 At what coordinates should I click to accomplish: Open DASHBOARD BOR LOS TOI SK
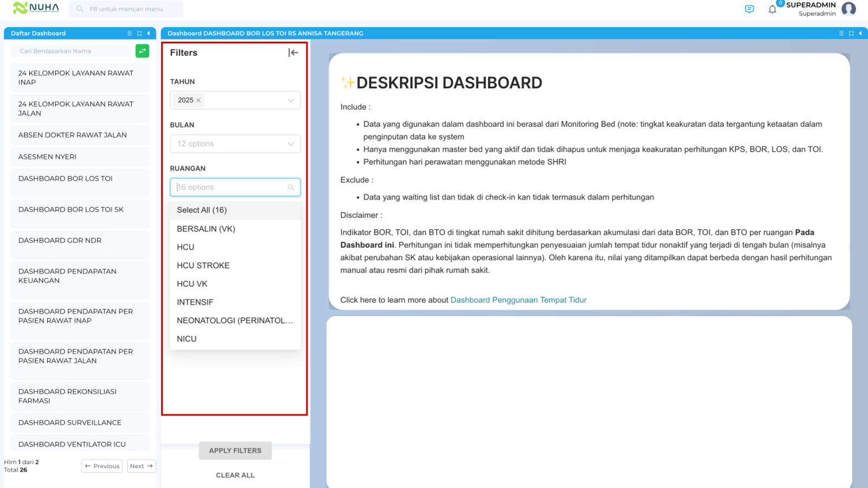[80, 214]
